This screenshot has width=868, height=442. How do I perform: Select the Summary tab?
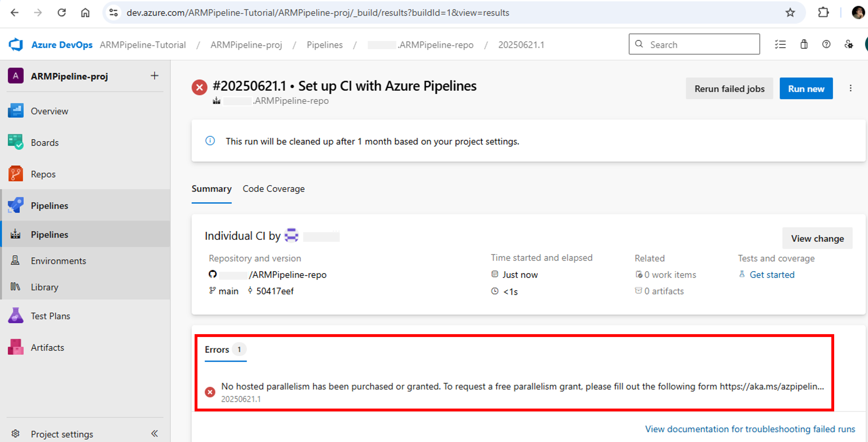(x=211, y=189)
